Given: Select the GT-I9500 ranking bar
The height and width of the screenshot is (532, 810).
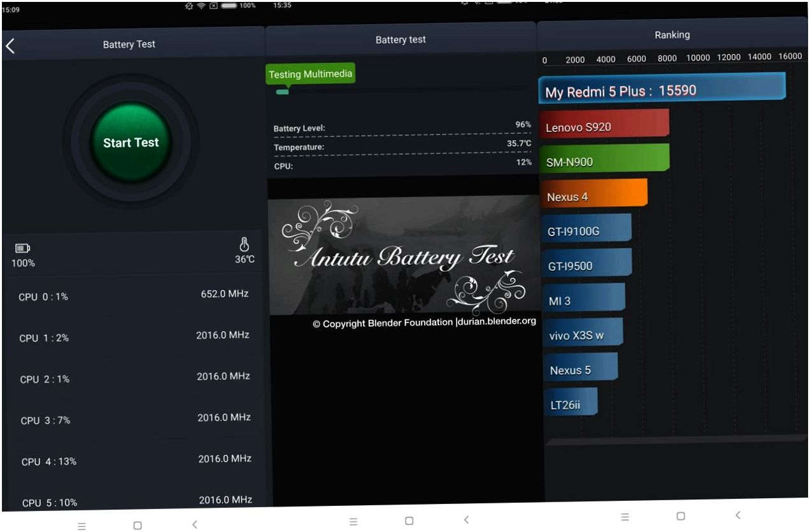Looking at the screenshot, I should (587, 262).
